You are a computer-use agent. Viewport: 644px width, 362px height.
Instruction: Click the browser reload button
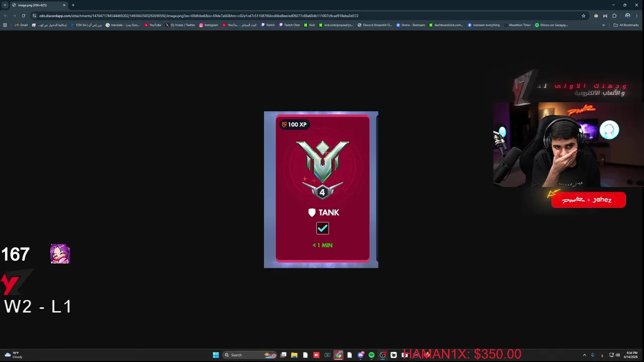pyautogui.click(x=23, y=16)
